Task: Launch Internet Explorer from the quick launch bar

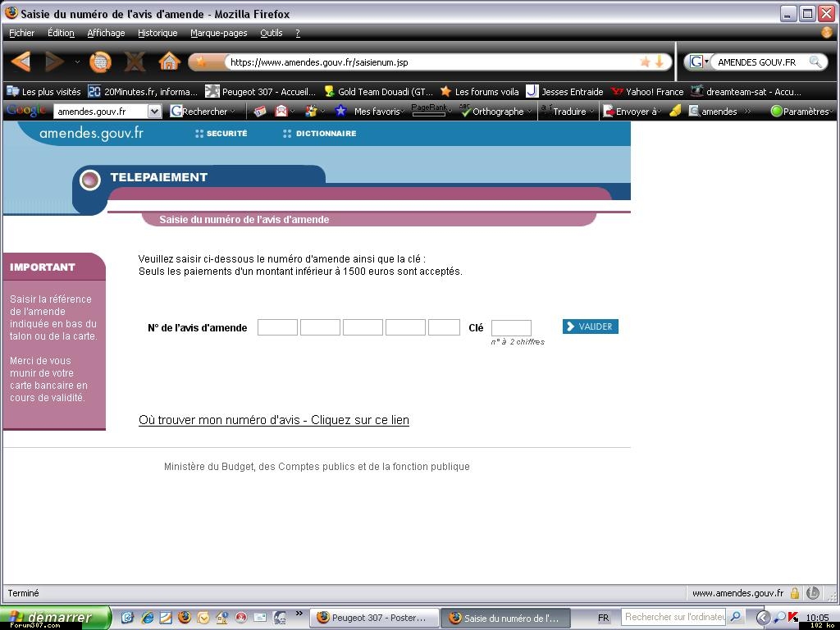Action: click(x=148, y=618)
